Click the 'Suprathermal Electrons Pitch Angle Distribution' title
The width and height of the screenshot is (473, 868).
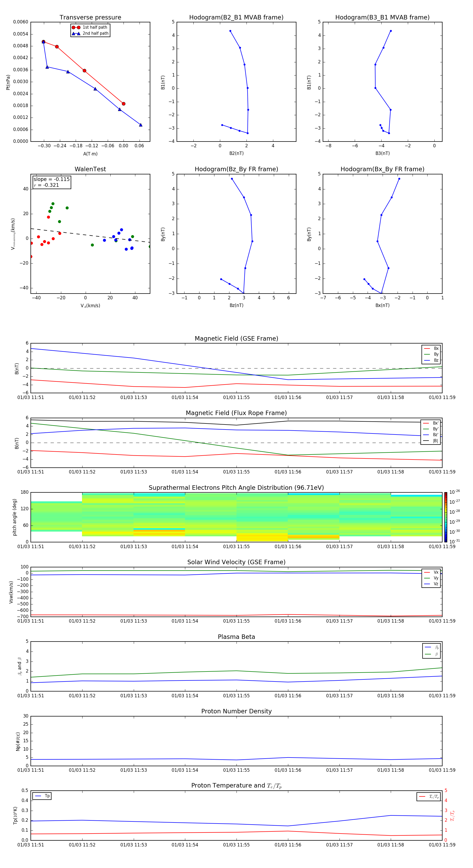(236, 488)
